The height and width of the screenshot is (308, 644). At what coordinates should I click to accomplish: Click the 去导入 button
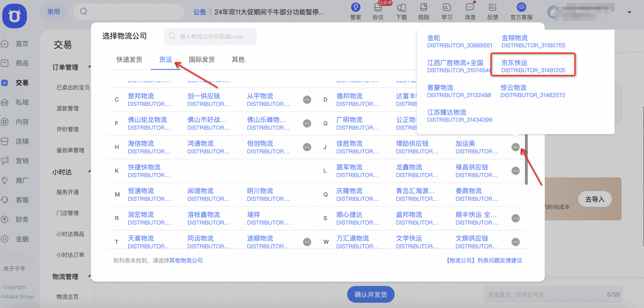pos(595,199)
